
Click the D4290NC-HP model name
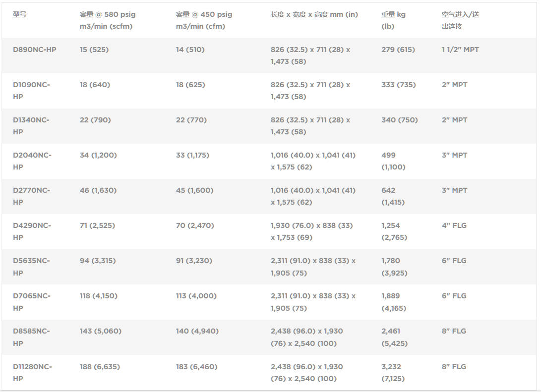click(32, 231)
